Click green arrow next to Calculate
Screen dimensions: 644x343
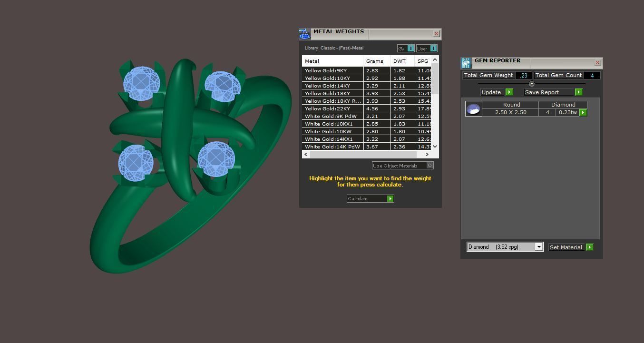click(390, 199)
